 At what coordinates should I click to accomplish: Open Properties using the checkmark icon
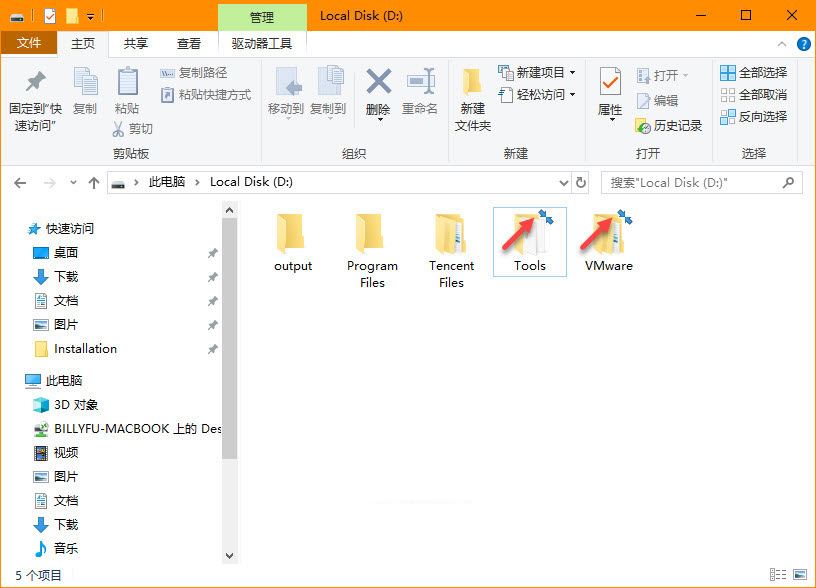[x=610, y=82]
